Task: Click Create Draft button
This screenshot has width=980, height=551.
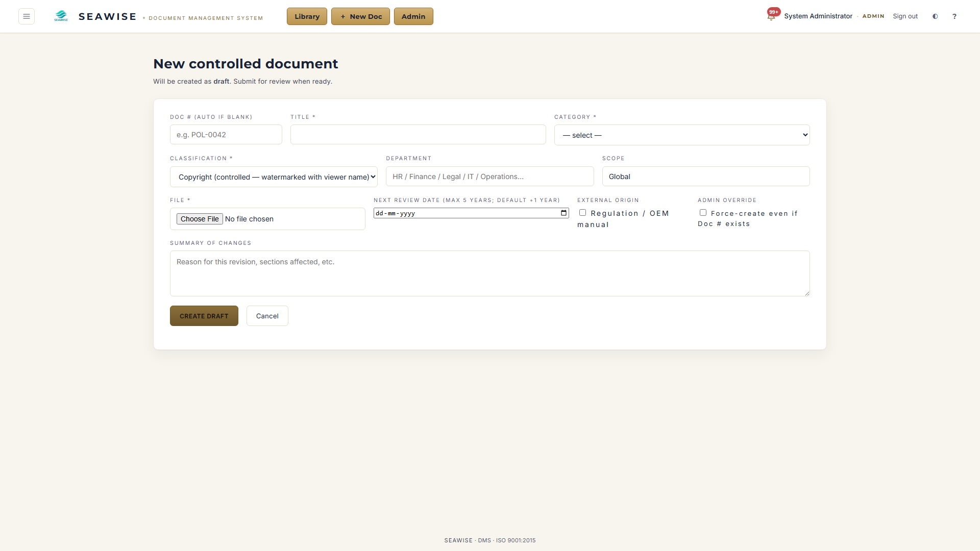Action: 204,316
